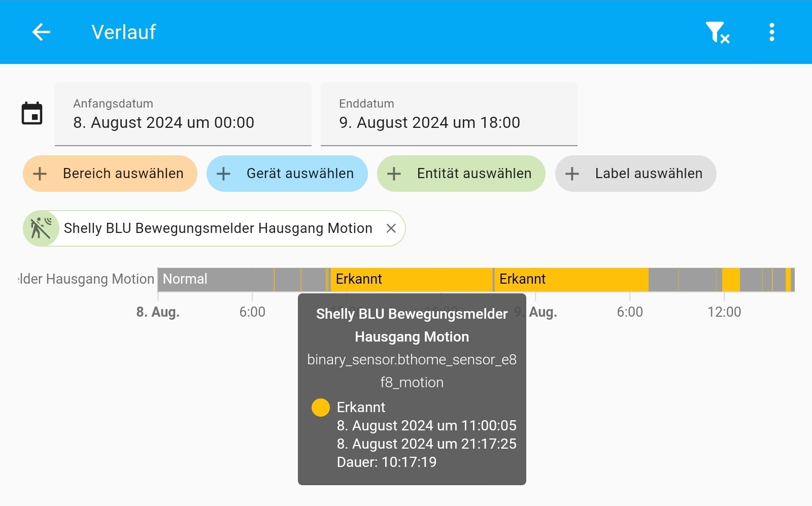812x506 pixels.
Task: Select the second yellow Erkannt timeline segment
Action: coord(571,279)
